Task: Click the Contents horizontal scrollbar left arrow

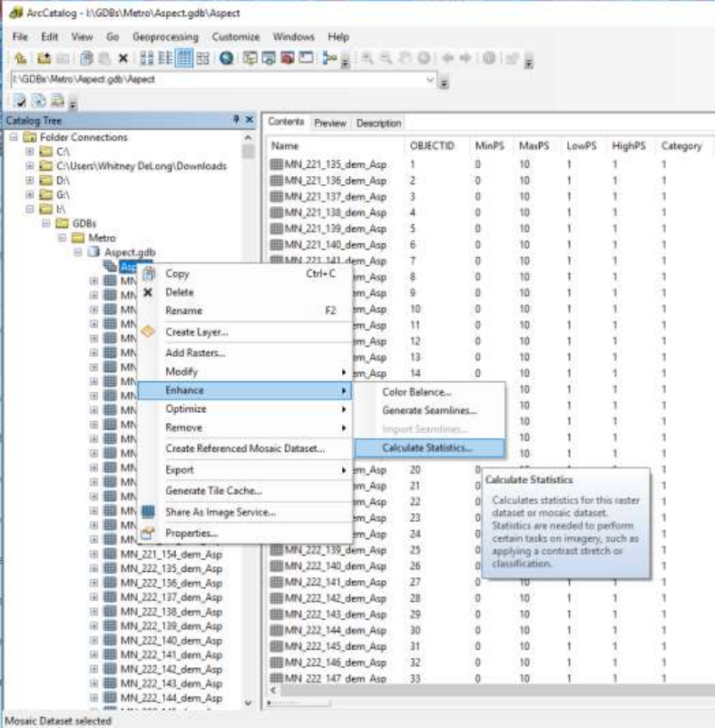Action: (273, 691)
